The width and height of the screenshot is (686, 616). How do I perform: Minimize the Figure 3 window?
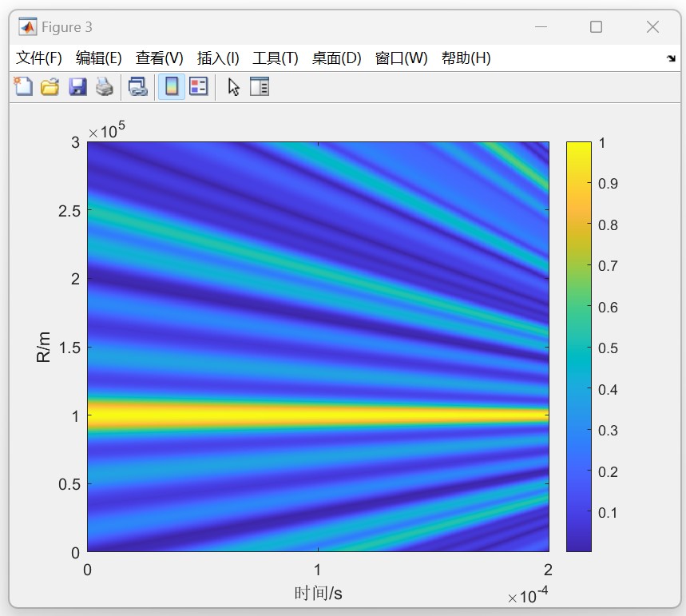click(541, 26)
